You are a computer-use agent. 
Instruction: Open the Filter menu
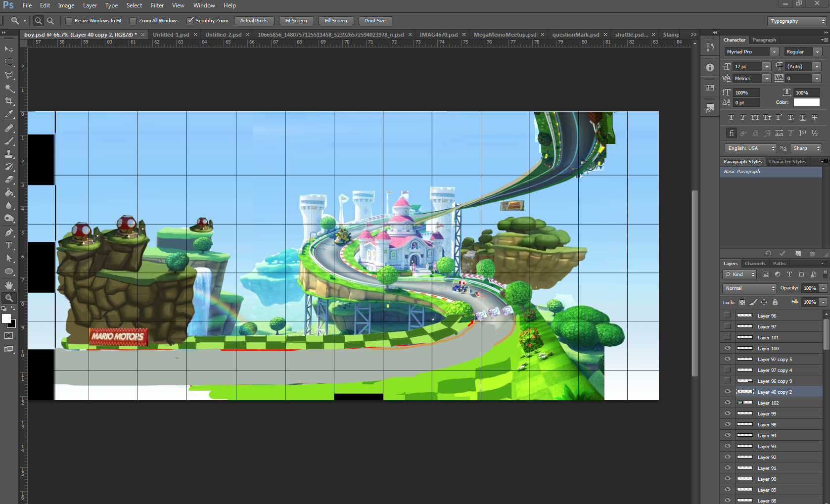[157, 5]
